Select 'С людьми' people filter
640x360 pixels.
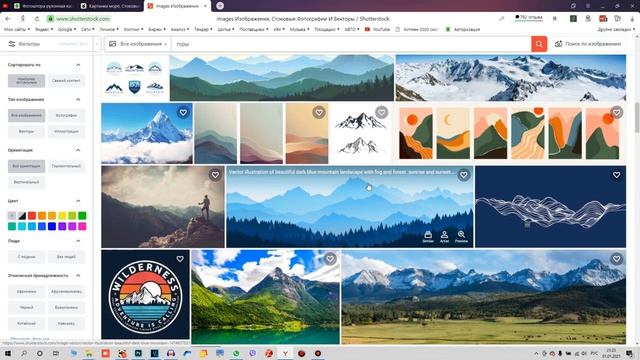(x=26, y=257)
